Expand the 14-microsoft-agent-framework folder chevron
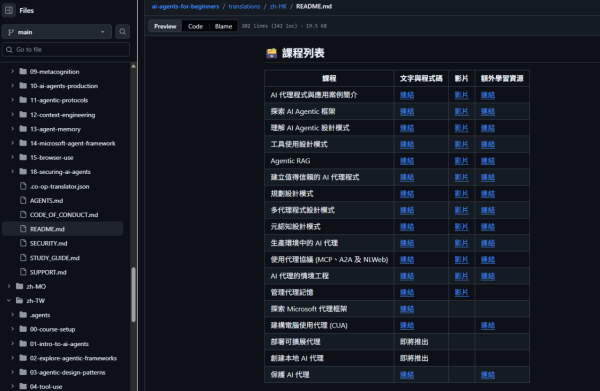The height and width of the screenshot is (391, 600). click(12, 143)
